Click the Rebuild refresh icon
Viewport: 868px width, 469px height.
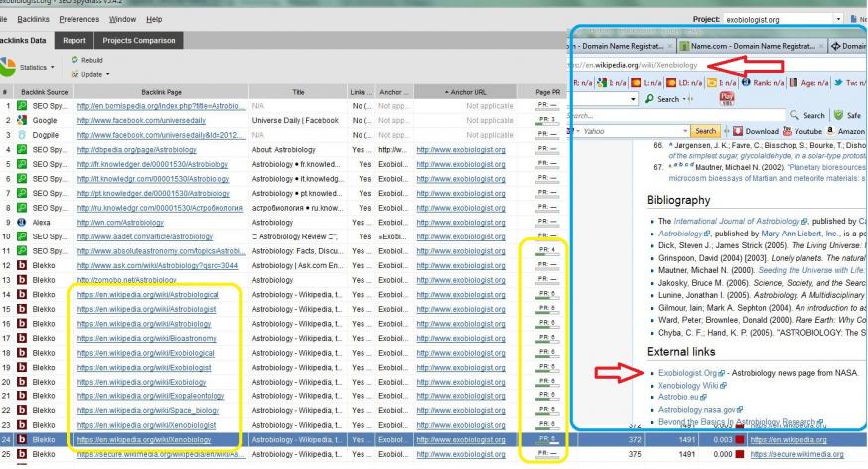[74, 60]
